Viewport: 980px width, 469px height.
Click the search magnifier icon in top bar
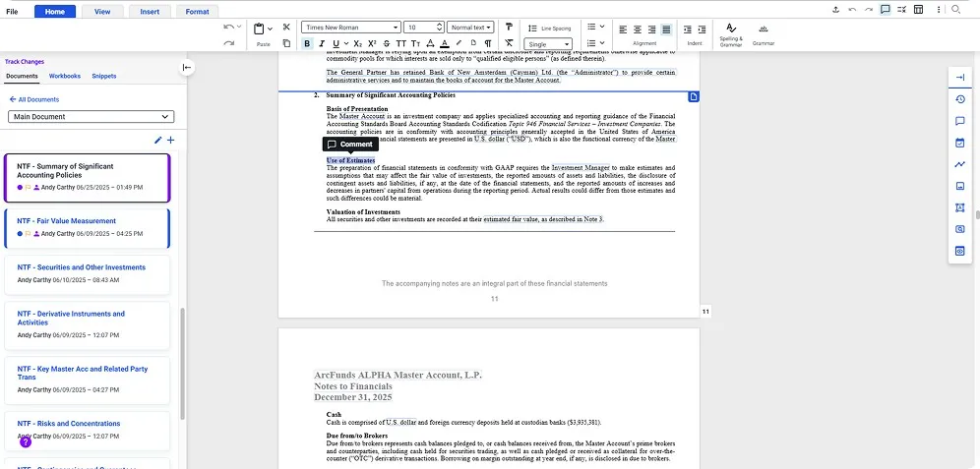click(x=955, y=10)
